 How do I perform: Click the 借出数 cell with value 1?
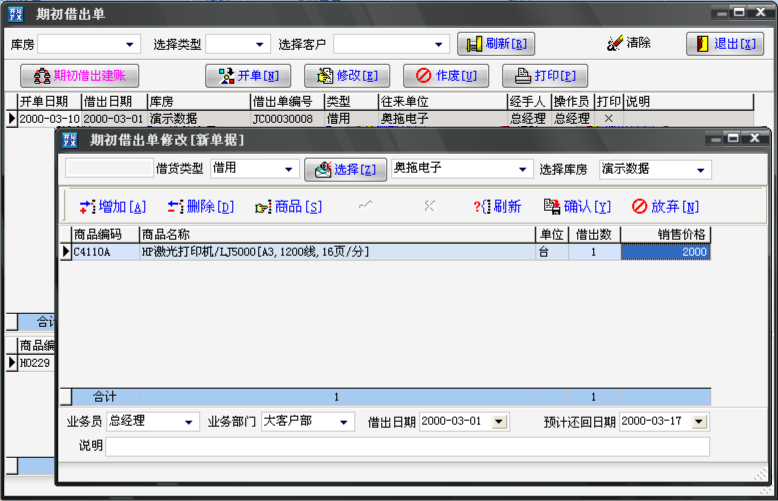(x=594, y=252)
